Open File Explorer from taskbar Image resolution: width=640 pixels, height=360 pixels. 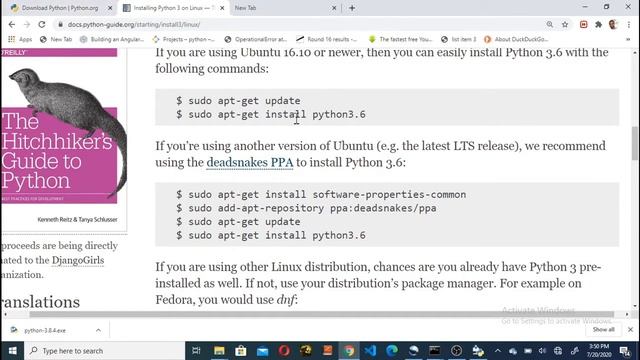pyautogui.click(x=219, y=351)
